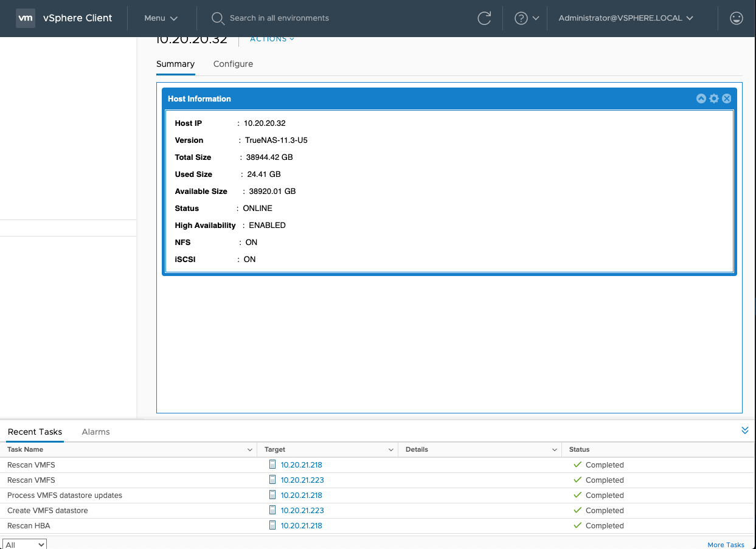Open Host Information panel settings gear
756x549 pixels.
714,98
